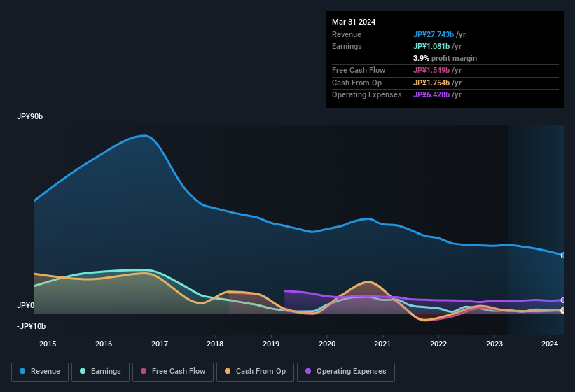This screenshot has width=575, height=392.
Task: Click the teal Earnings legend dot
Action: pos(83,371)
